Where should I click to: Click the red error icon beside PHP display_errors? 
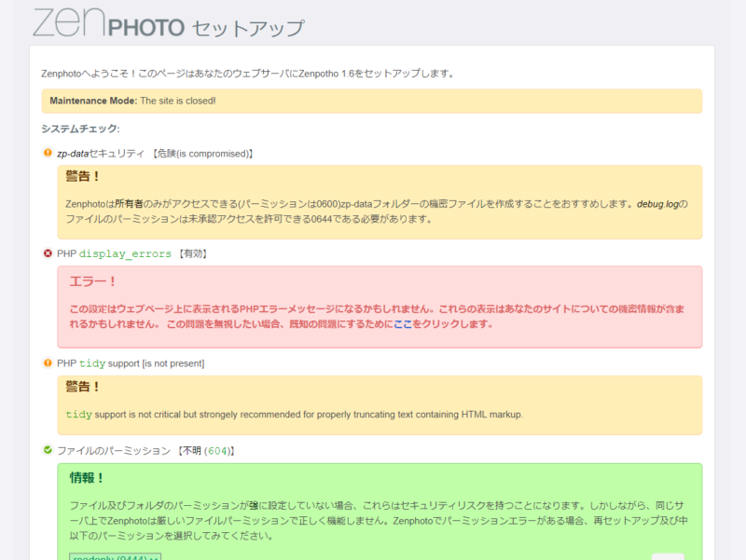click(x=48, y=253)
